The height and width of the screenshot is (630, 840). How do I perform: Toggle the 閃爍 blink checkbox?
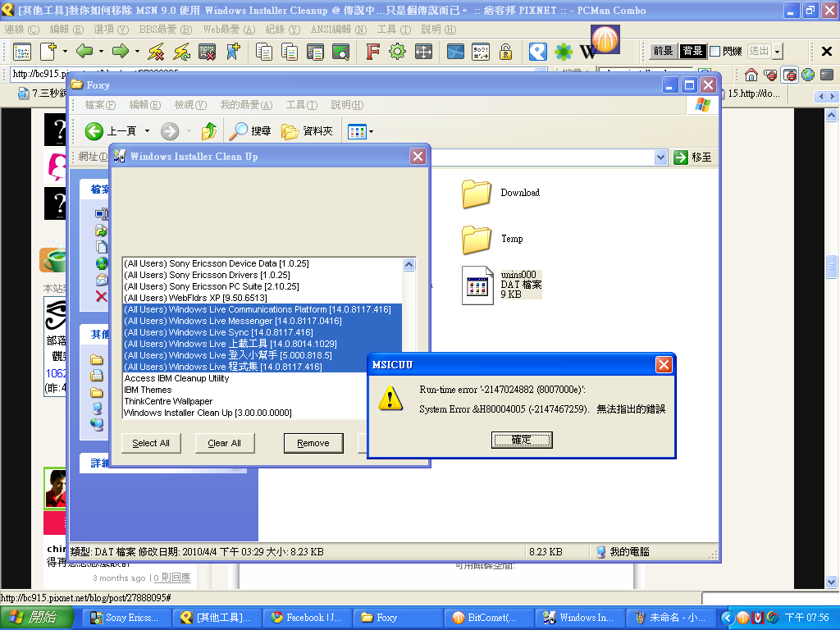(x=714, y=52)
